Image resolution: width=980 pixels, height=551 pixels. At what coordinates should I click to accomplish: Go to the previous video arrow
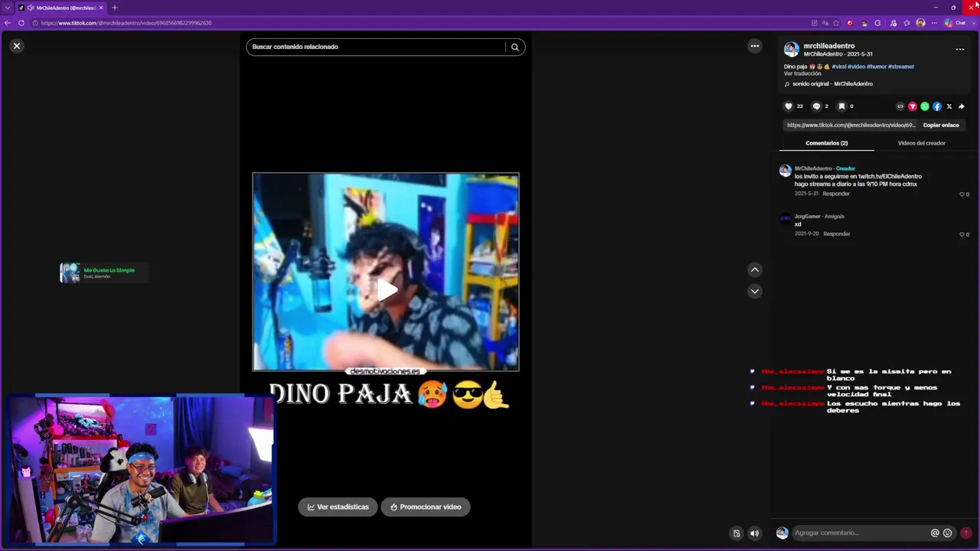755,269
